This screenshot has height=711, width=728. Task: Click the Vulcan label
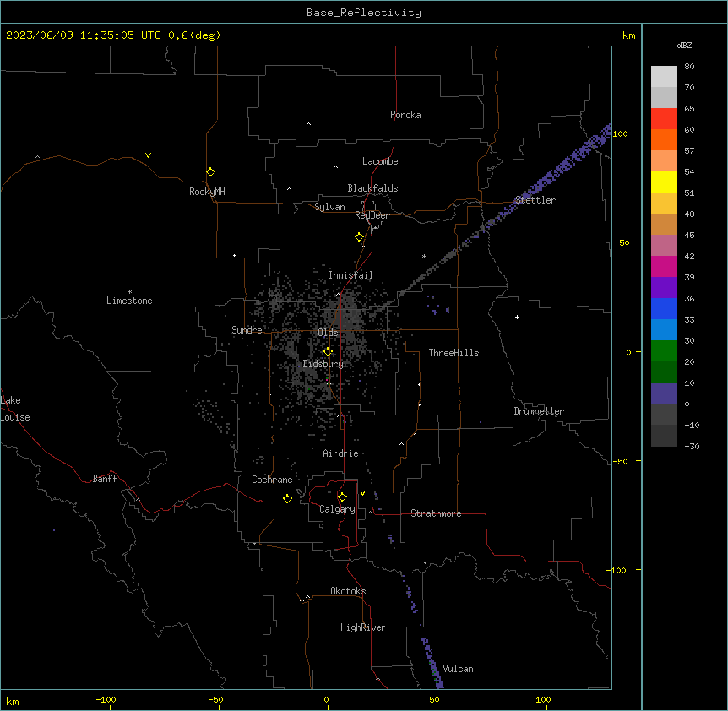(459, 669)
